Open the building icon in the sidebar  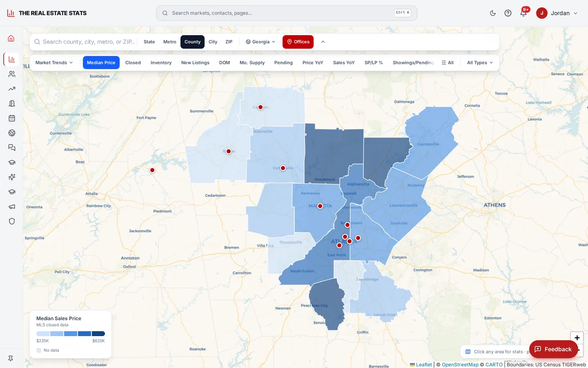pyautogui.click(x=11, y=103)
